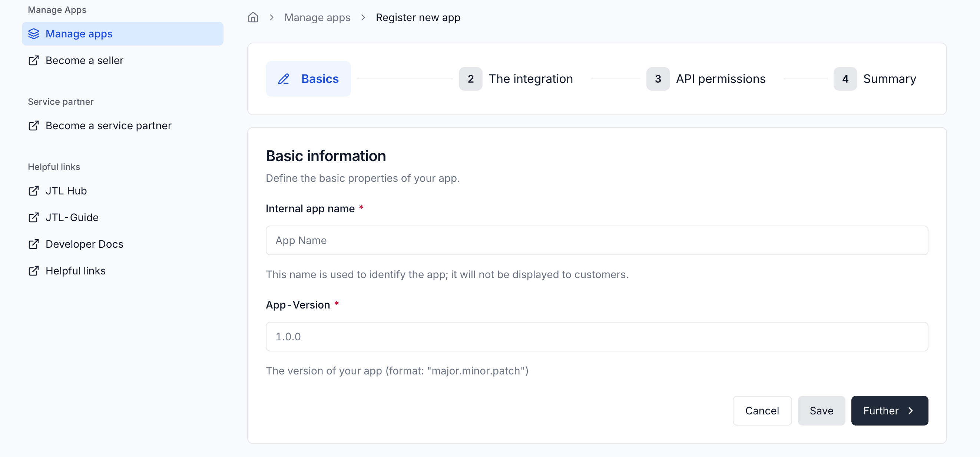Viewport: 980px width, 457px height.
Task: Click the JTL Hub external-link icon
Action: [34, 191]
